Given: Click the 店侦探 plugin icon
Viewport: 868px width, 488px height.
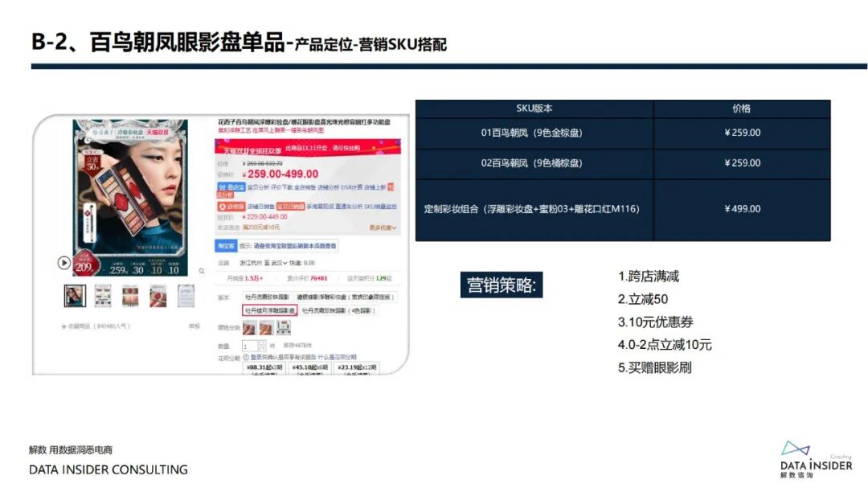Looking at the screenshot, I should pyautogui.click(x=232, y=206).
